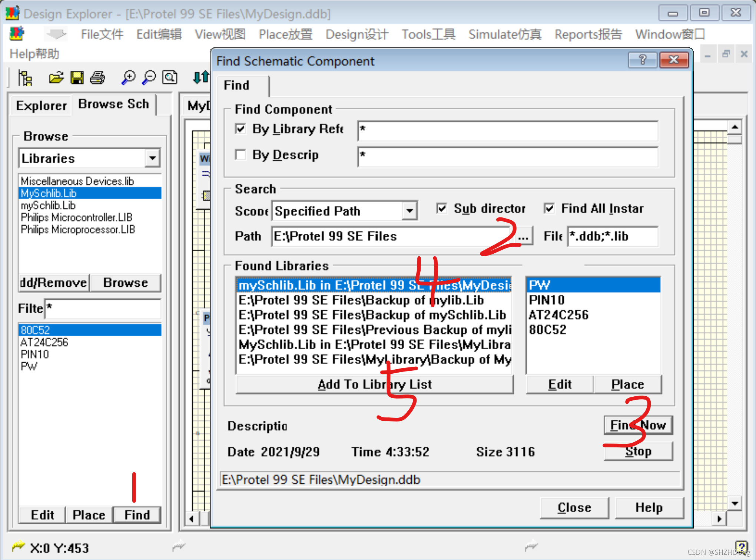Switch to the Explorer tab
The height and width of the screenshot is (560, 756).
pyautogui.click(x=41, y=106)
